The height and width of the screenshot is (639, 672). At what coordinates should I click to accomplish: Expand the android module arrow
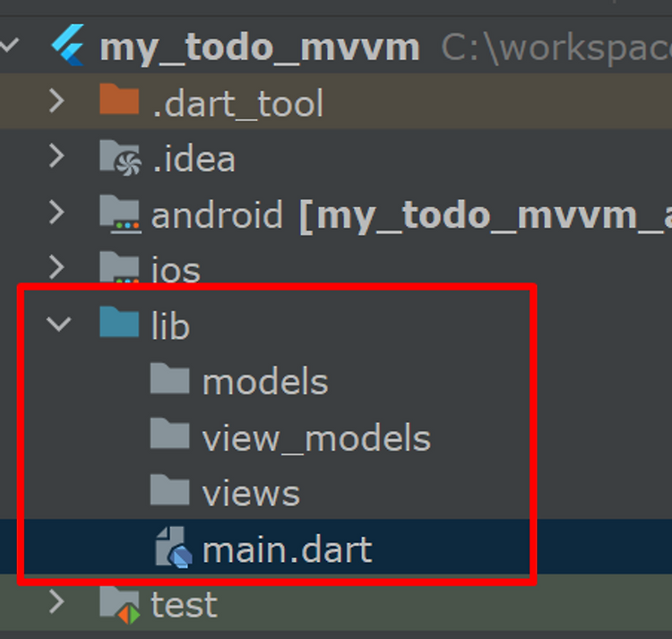[56, 212]
